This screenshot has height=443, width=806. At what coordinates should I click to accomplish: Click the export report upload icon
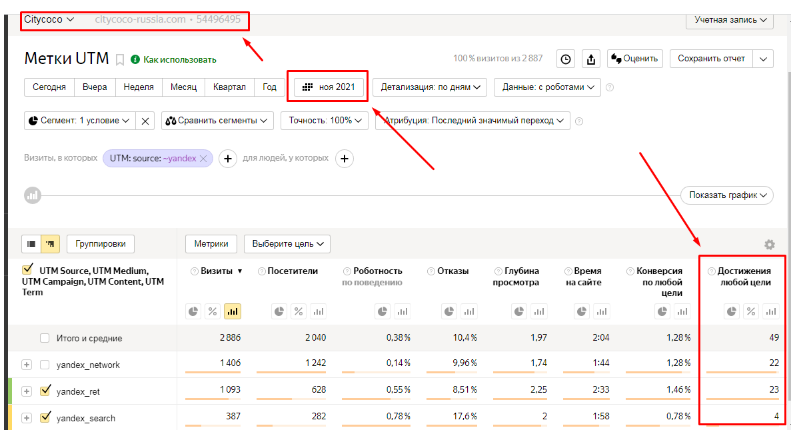pos(591,59)
